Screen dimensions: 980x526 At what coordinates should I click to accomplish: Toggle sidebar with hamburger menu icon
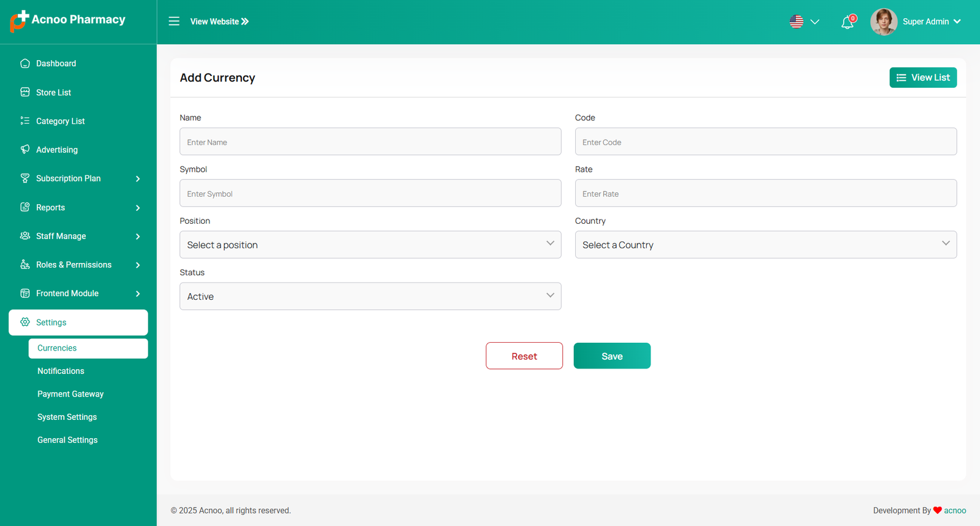coord(174,21)
